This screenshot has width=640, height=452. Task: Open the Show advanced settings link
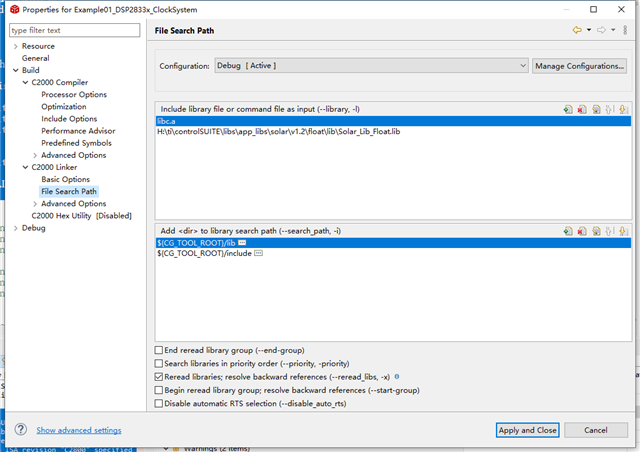click(79, 430)
